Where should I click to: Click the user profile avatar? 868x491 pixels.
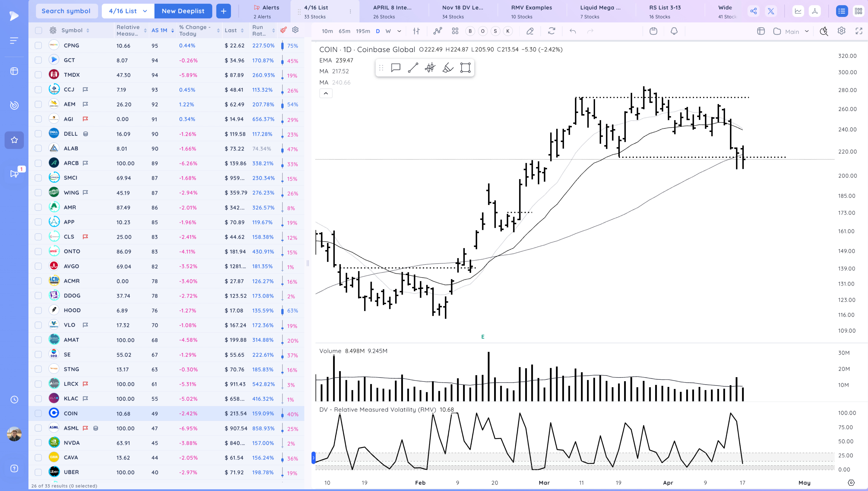pos(14,434)
